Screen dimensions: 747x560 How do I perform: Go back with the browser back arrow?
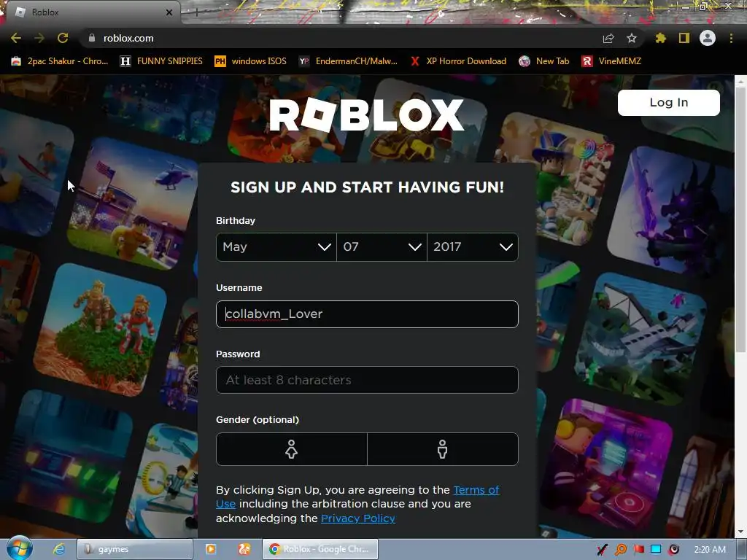(x=16, y=38)
